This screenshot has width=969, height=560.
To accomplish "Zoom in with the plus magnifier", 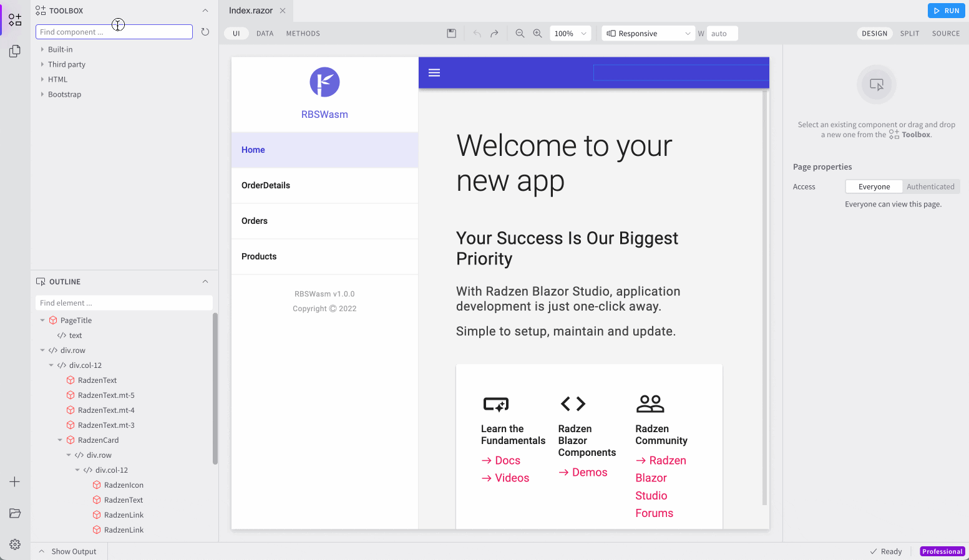I will [x=537, y=34].
